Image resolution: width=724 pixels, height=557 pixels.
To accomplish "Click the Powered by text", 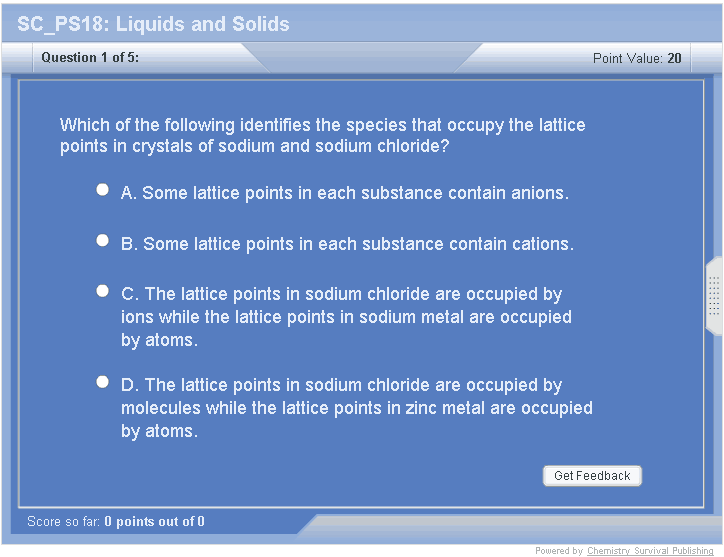I will [x=559, y=551].
